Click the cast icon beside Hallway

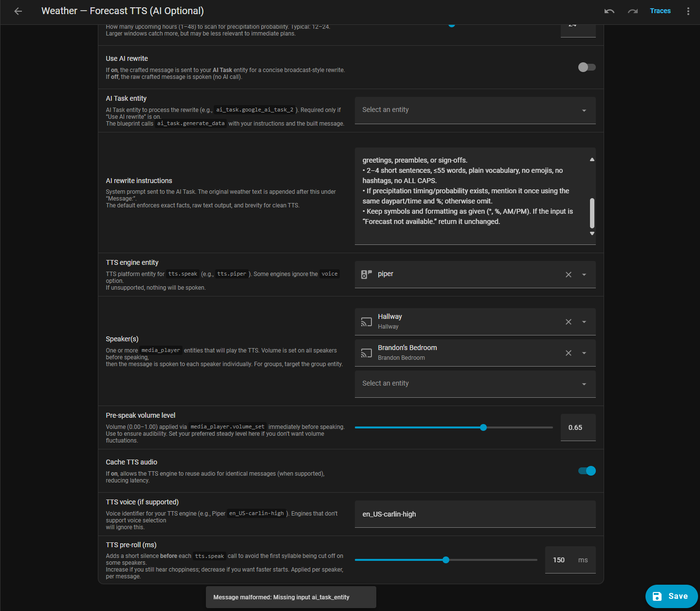click(366, 322)
